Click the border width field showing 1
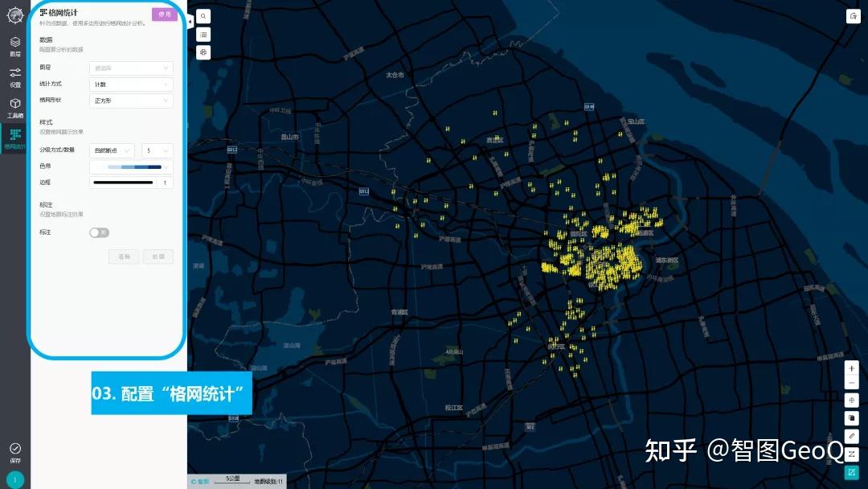The height and width of the screenshot is (489, 868). (x=165, y=183)
